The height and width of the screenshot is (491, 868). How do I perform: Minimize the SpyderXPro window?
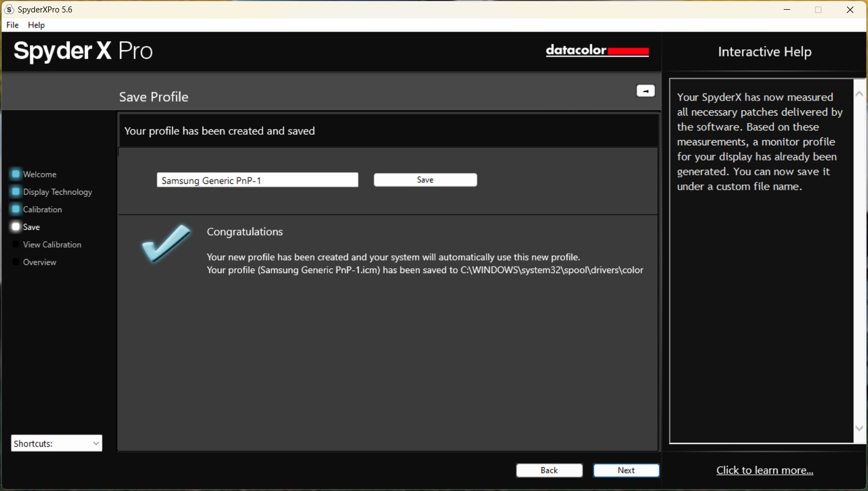[x=787, y=10]
